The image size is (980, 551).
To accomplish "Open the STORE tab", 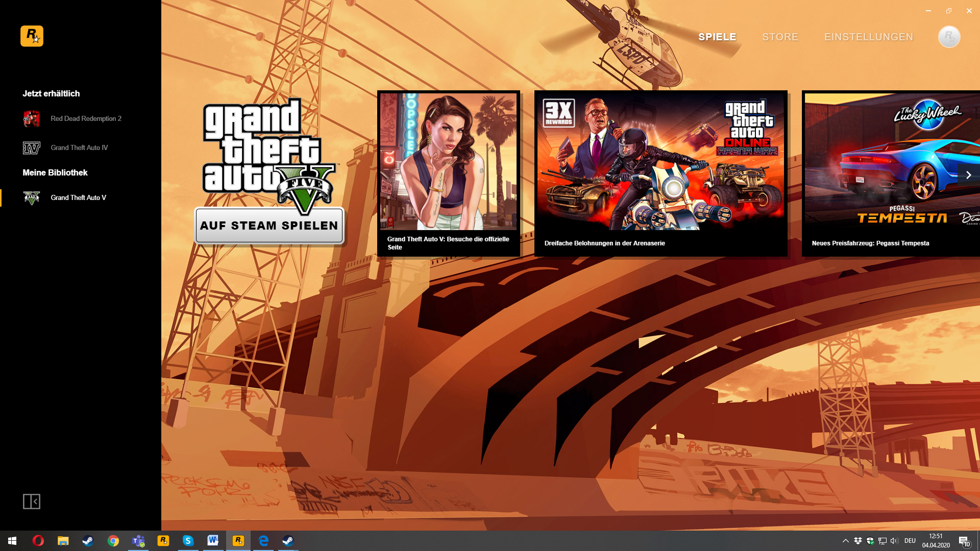I will (x=780, y=37).
